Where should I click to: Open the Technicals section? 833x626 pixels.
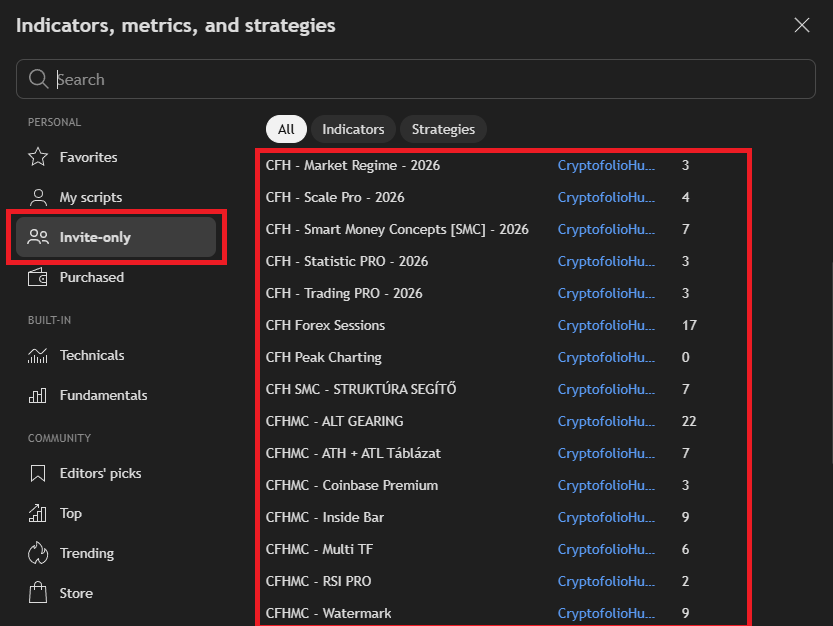[x=116, y=355]
